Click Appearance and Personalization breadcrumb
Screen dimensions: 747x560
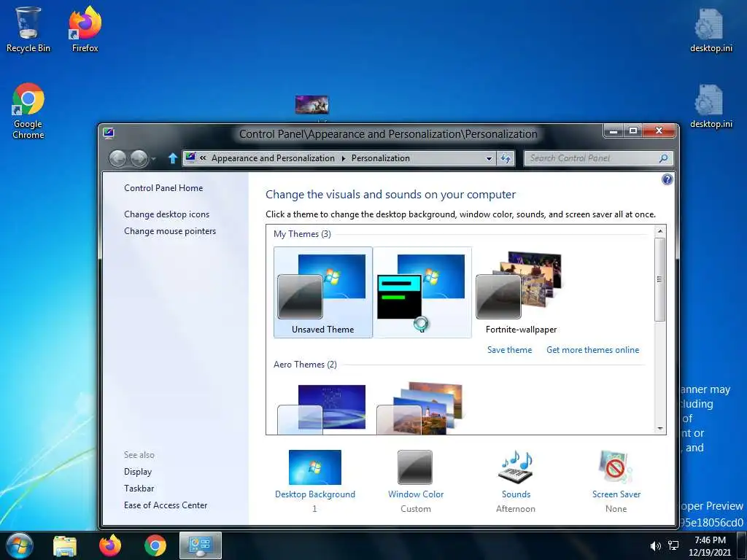click(273, 158)
